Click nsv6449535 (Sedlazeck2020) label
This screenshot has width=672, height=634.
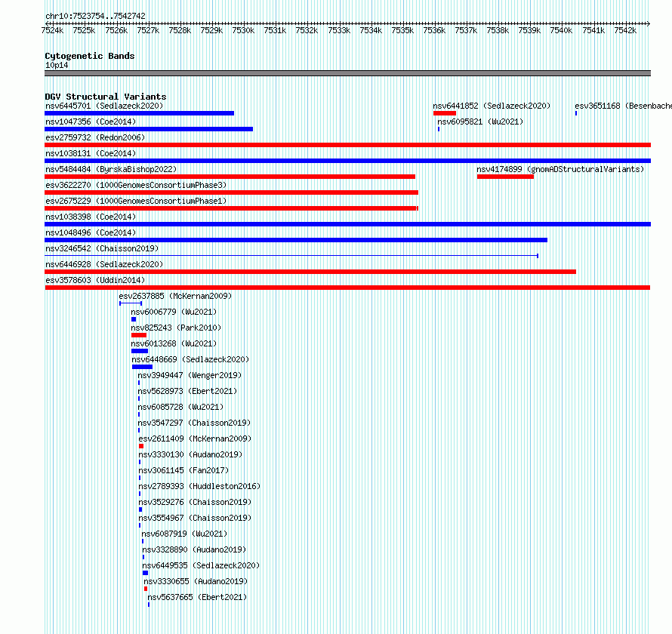pyautogui.click(x=201, y=565)
